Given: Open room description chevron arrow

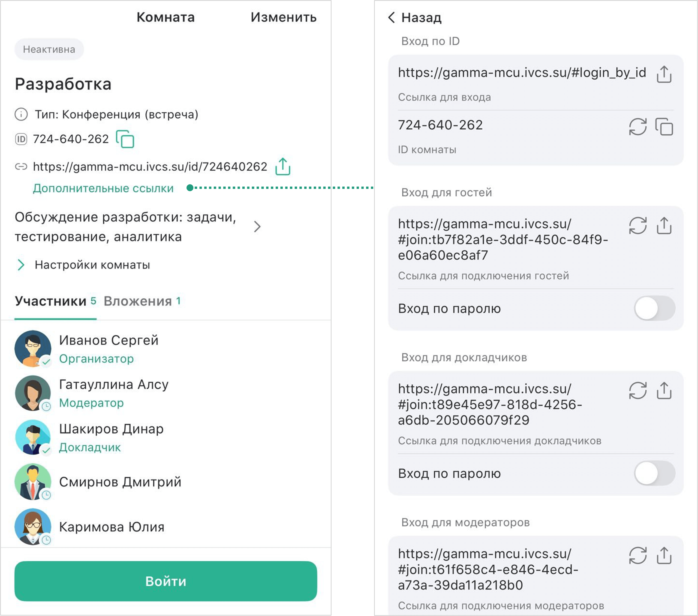Looking at the screenshot, I should 258,227.
